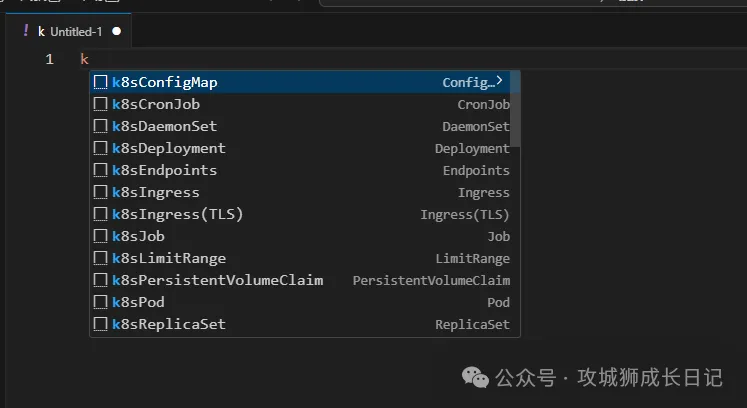The width and height of the screenshot is (747, 408).
Task: Click the snippet icon beside k8sReplicaSet
Action: pyautogui.click(x=100, y=324)
